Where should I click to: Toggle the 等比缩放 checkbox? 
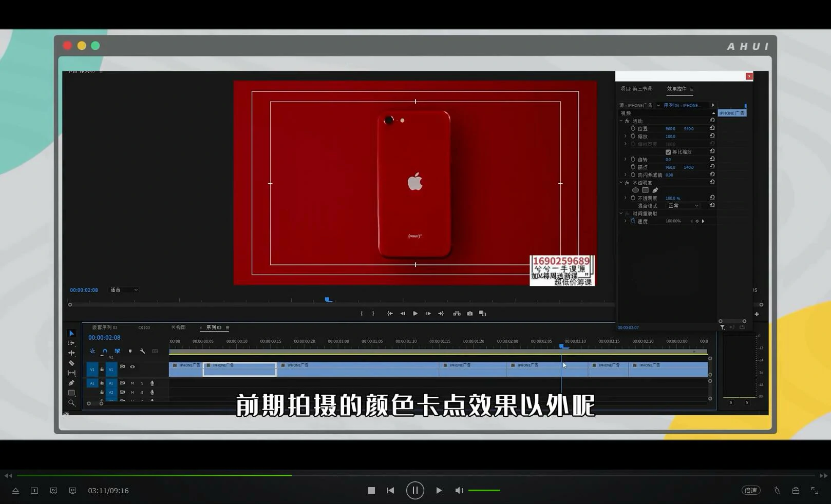pos(668,152)
